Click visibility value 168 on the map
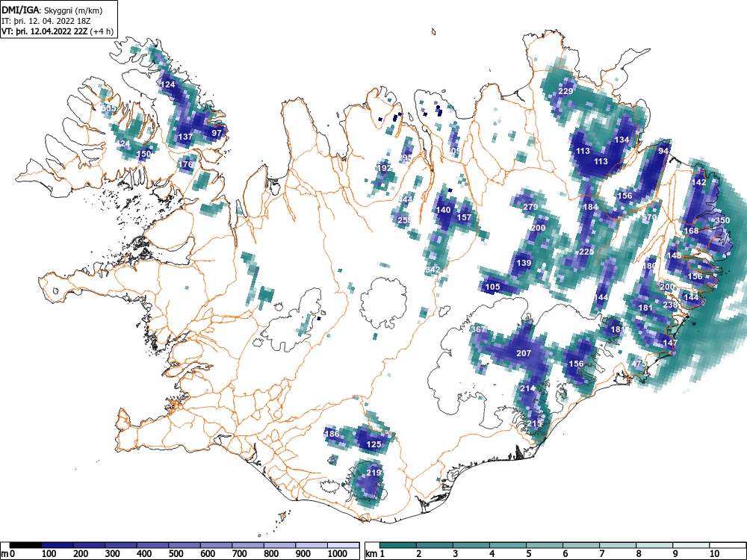Viewport: 747px width, 560px height. (691, 231)
